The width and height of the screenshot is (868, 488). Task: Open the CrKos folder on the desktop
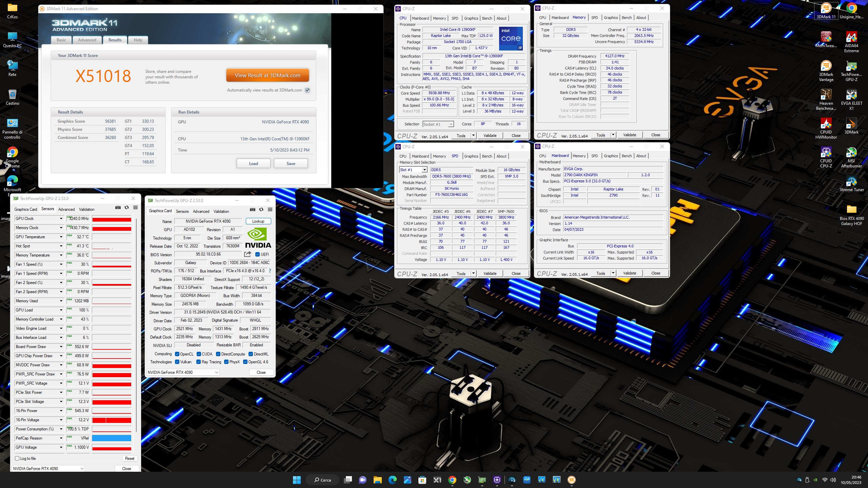[x=13, y=11]
